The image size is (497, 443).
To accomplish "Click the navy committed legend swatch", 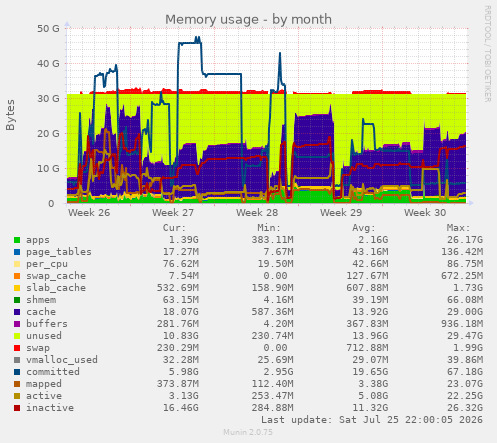I will 17,372.
